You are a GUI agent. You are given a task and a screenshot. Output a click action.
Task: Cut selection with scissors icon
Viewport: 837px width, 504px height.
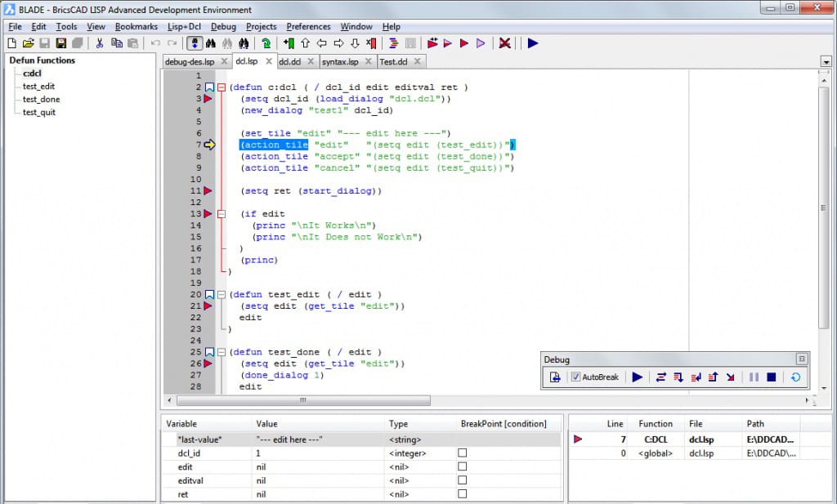click(99, 43)
